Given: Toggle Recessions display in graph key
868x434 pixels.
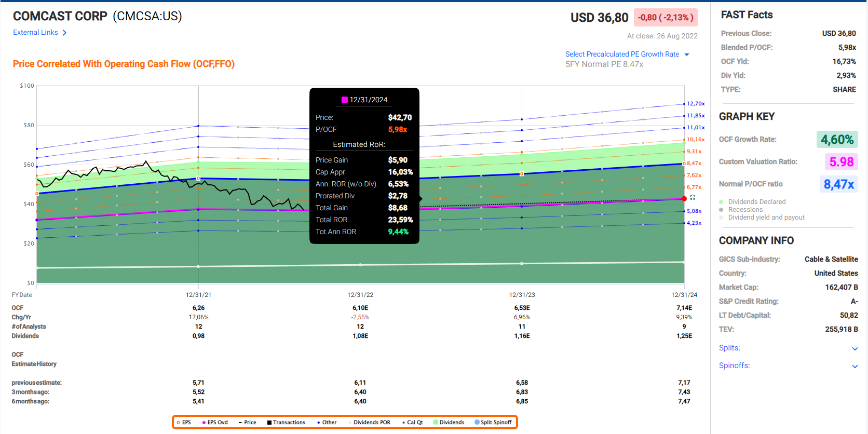Looking at the screenshot, I should pos(722,210).
